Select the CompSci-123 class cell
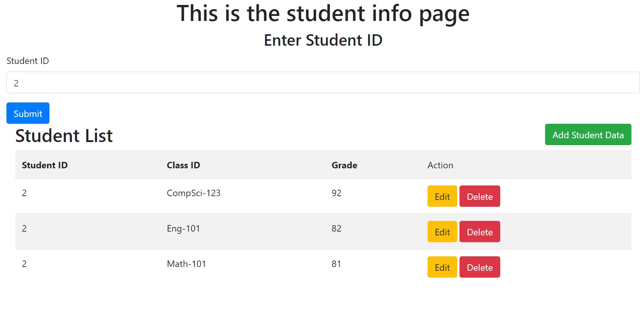 point(194,193)
